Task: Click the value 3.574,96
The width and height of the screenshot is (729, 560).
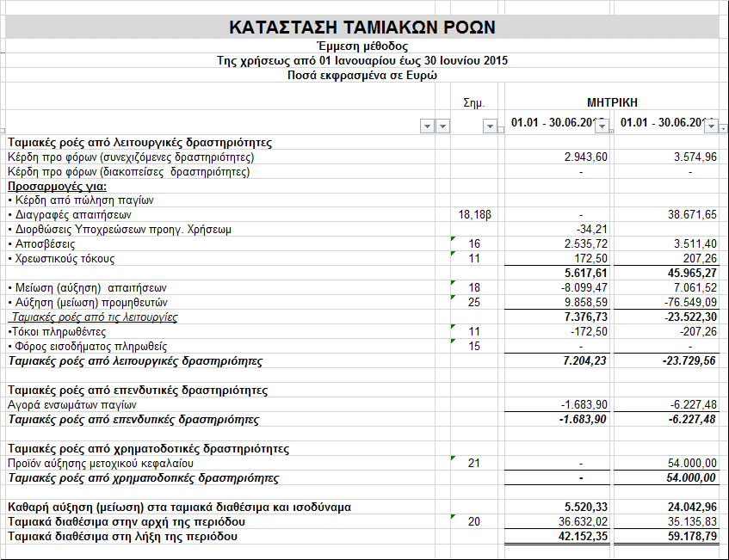Action: (695, 157)
